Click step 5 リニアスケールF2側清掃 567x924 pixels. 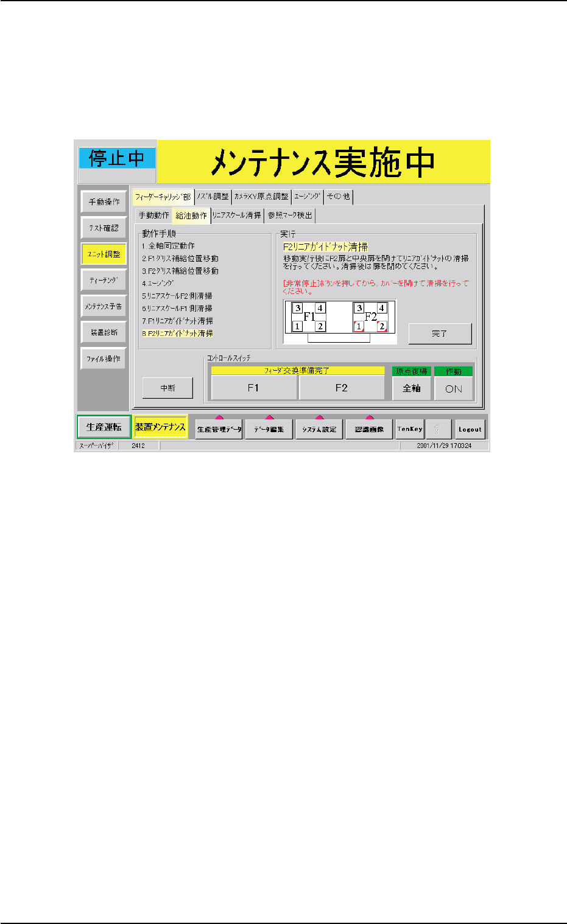[x=177, y=296]
